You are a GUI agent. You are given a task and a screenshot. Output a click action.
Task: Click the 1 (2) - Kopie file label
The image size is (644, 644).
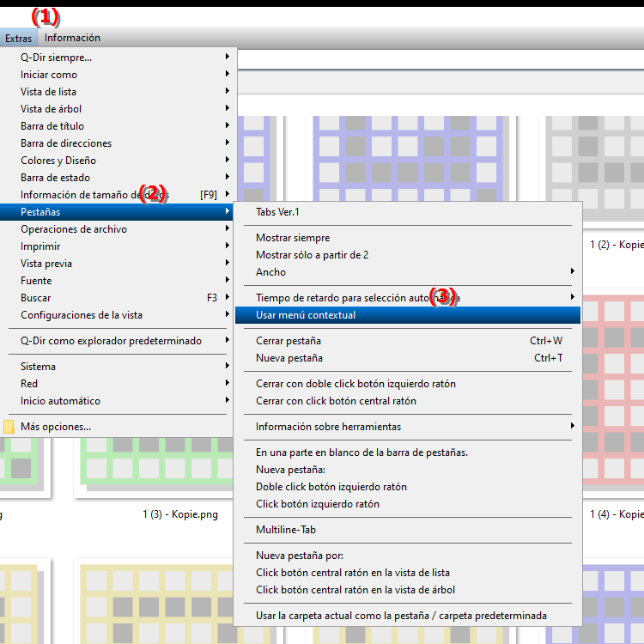[x=617, y=245]
